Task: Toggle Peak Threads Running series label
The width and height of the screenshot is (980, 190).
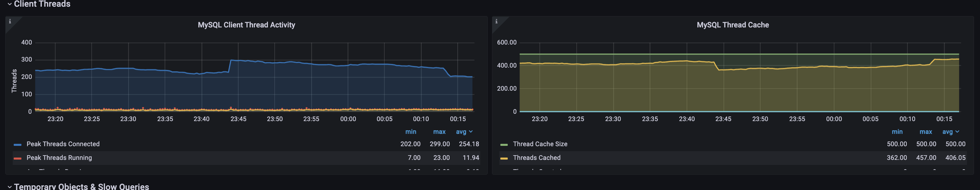Action: pos(59,158)
